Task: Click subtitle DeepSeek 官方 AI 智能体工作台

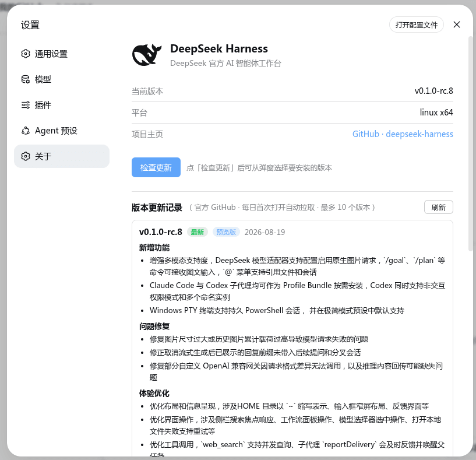Action: [x=225, y=63]
